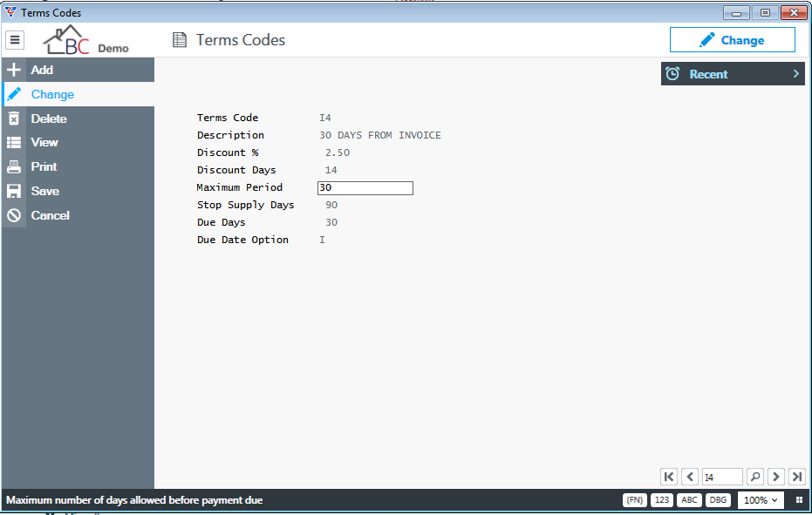812x515 pixels.
Task: Click the Due Date Option value I
Action: click(x=322, y=240)
